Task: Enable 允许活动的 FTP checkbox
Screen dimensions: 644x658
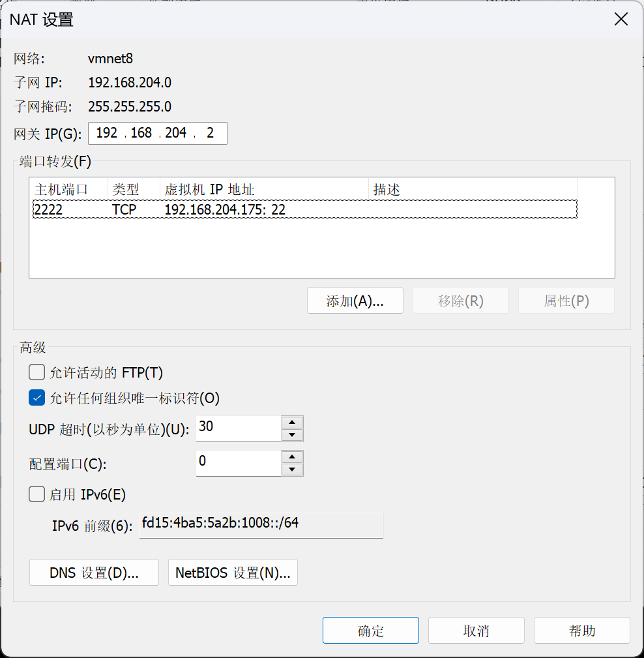Action: click(x=37, y=372)
